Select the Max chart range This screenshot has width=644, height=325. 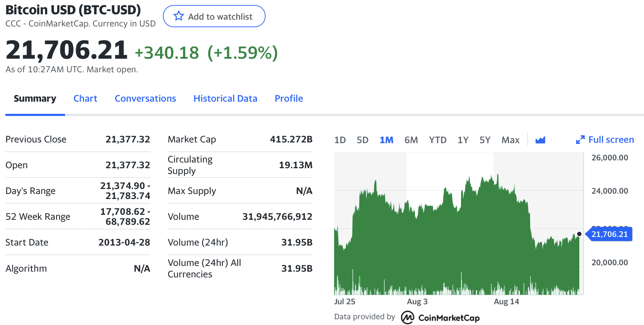coord(510,140)
